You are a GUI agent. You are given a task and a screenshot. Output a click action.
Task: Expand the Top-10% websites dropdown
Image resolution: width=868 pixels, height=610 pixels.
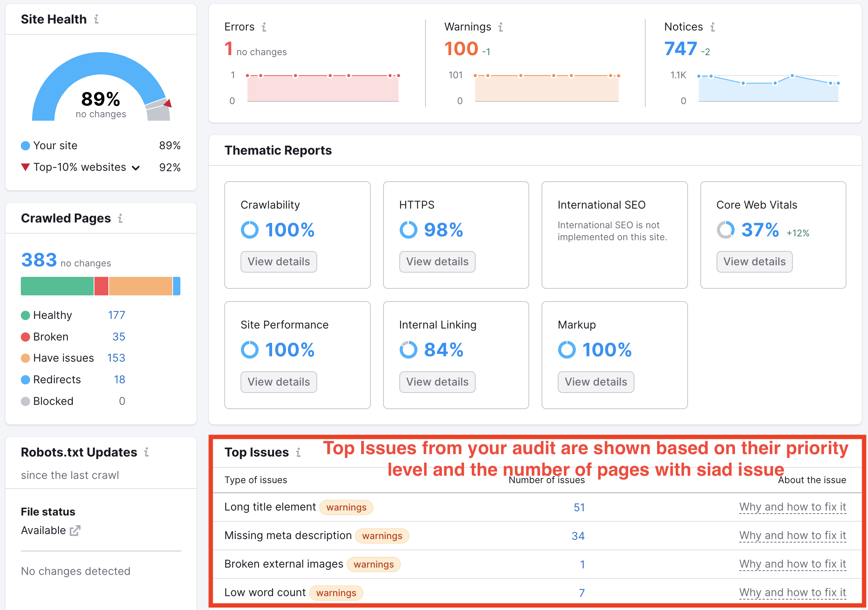coord(136,168)
